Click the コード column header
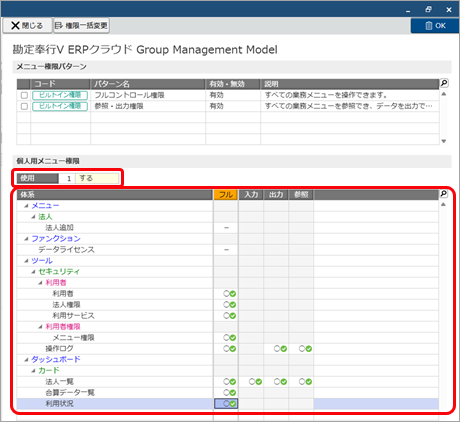This screenshot has width=460, height=422. 60,84
